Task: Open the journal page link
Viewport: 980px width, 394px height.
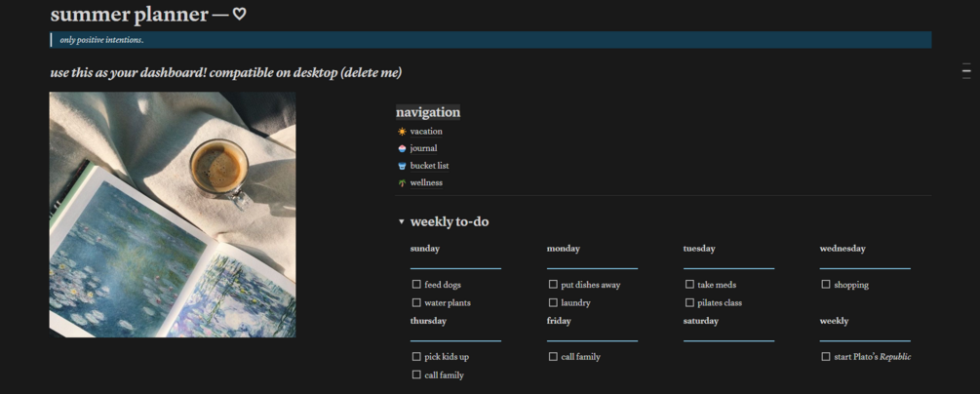Action: [424, 149]
